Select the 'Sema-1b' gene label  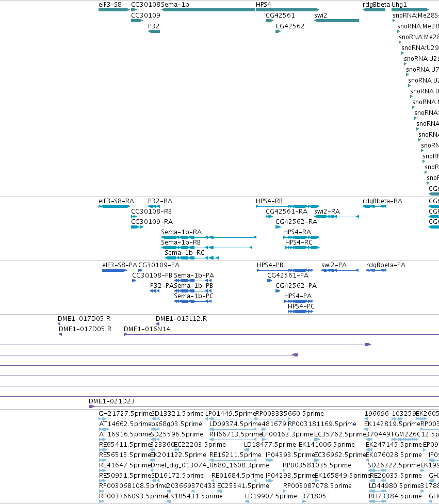pos(175,5)
